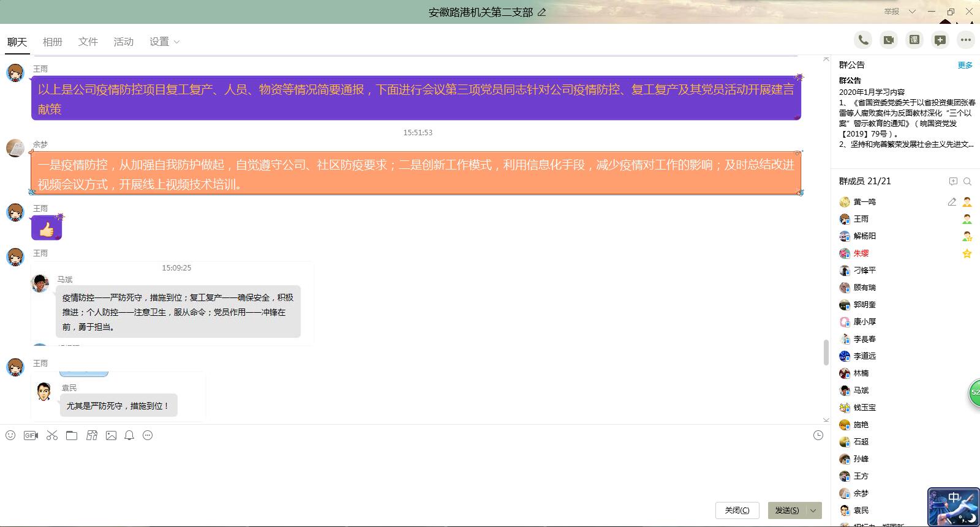The image size is (980, 527).
Task: Click 更多 link in group announcement
Action: [965, 65]
